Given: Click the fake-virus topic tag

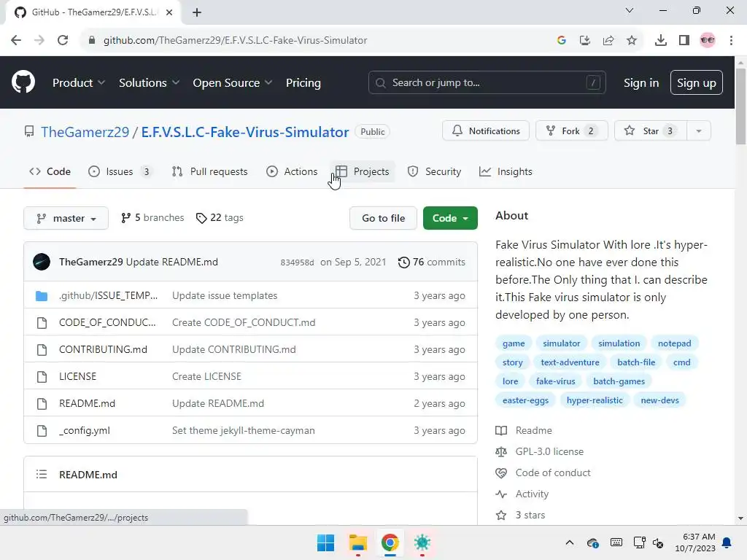Looking at the screenshot, I should click(x=555, y=381).
